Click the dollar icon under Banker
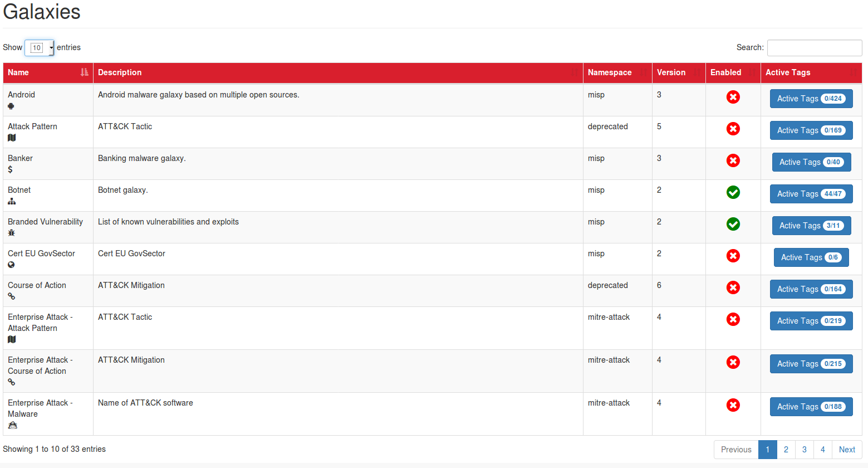Viewport: 868px width, 468px height. 10,169
